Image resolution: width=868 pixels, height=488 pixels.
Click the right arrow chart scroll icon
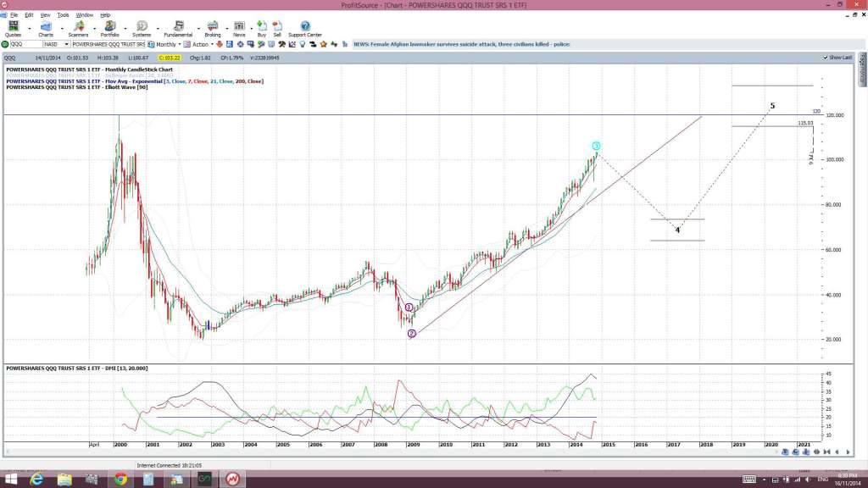pyautogui.click(x=848, y=452)
